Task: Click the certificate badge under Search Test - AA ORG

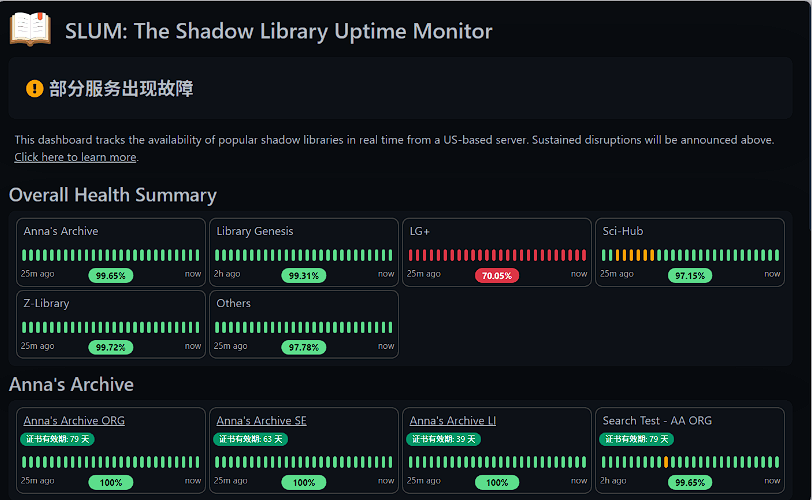Action: pos(637,439)
